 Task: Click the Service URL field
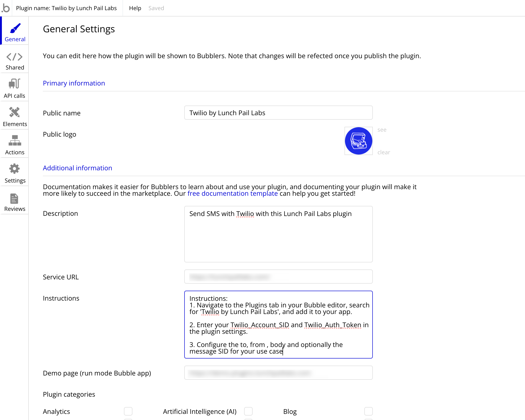click(278, 277)
